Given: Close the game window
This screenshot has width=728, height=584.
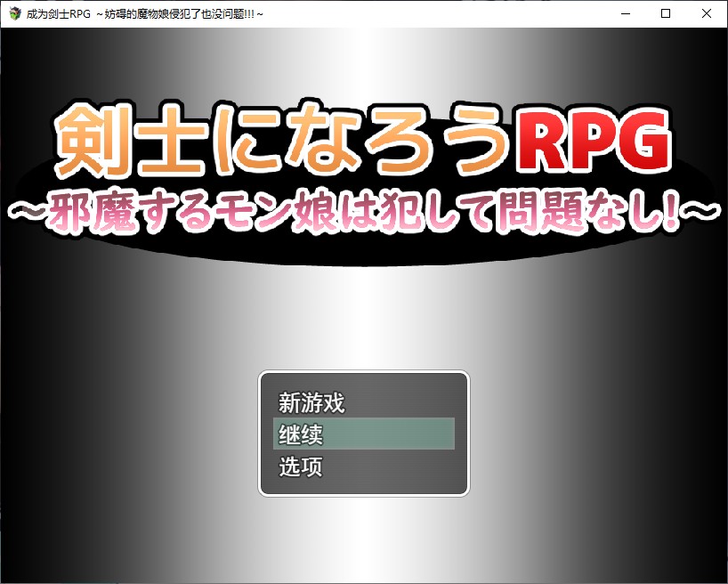Looking at the screenshot, I should (706, 13).
